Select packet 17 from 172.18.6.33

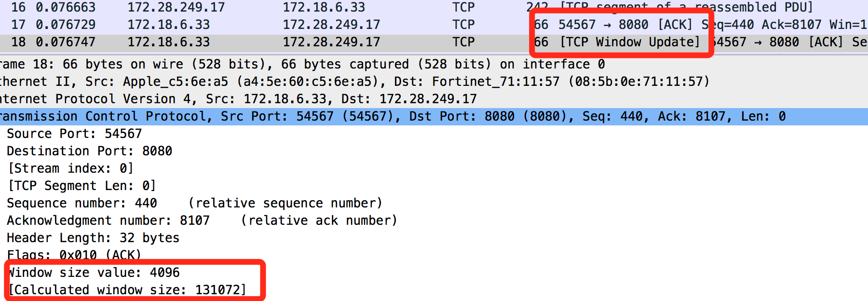tap(434, 25)
